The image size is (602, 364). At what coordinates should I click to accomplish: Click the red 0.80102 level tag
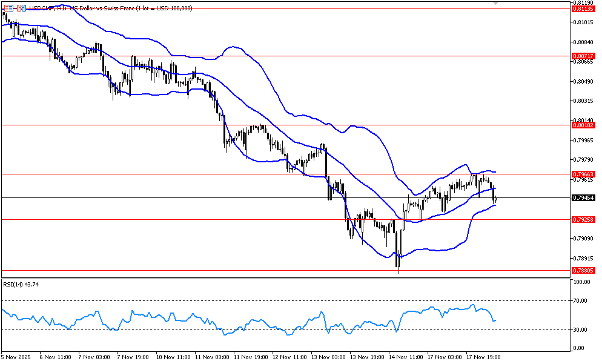(x=583, y=125)
